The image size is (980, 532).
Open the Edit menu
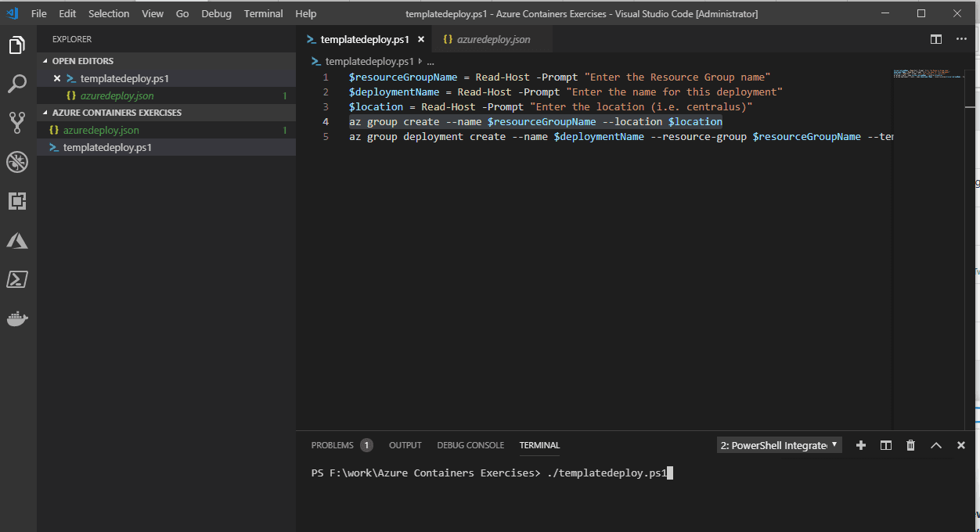67,13
